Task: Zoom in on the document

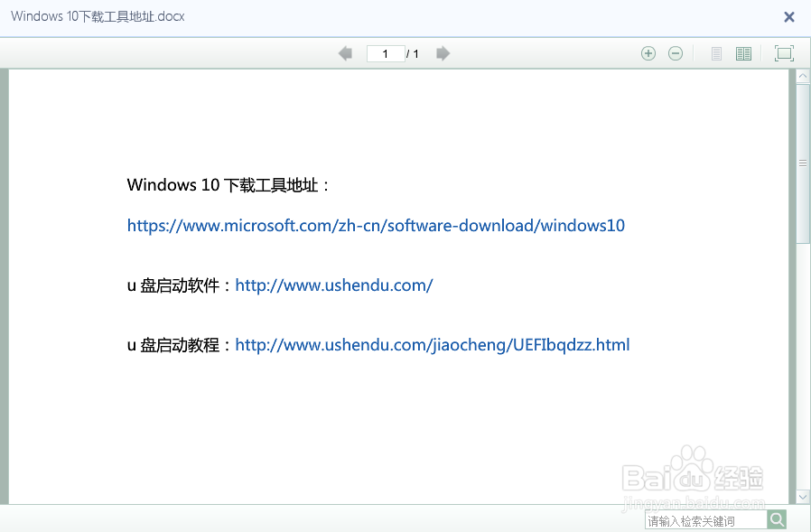Action: click(x=648, y=53)
